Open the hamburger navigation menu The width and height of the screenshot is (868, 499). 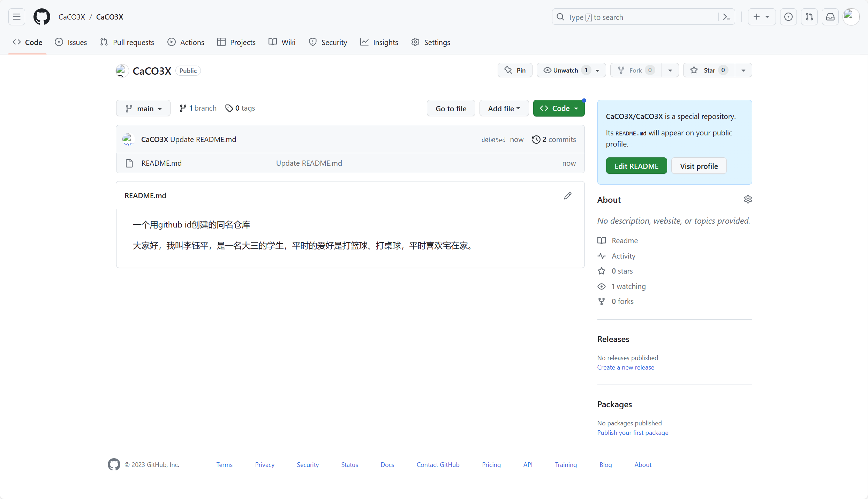(16, 16)
